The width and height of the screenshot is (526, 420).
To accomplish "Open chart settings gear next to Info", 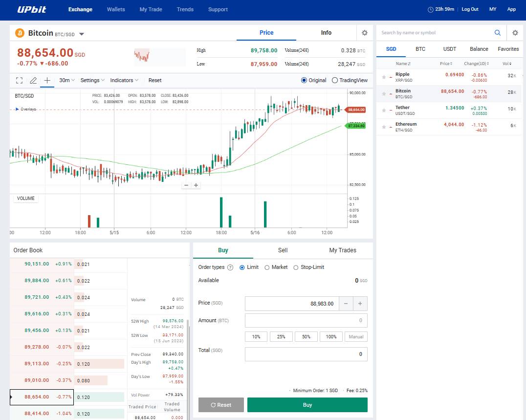I will coord(365,33).
